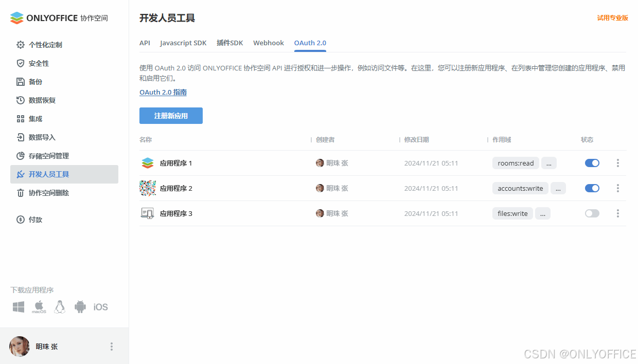The image size is (638, 364).
Task: Click the 应用程序 2 name
Action: tap(176, 188)
